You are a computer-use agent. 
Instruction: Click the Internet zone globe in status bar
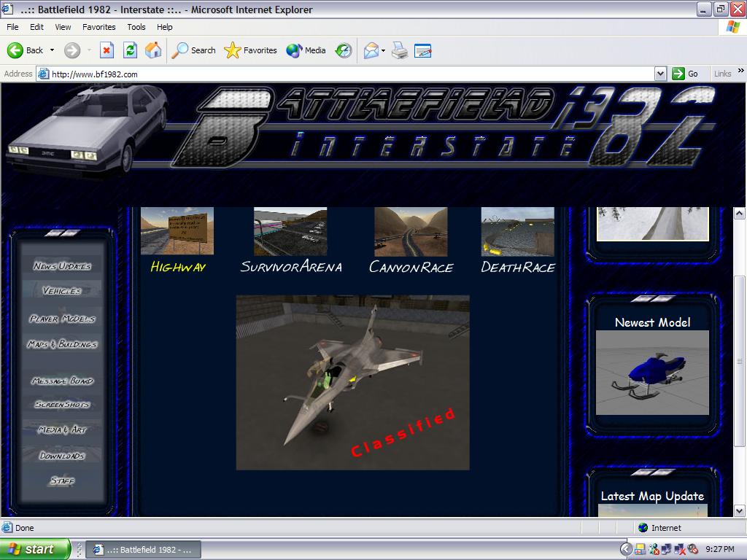[643, 528]
